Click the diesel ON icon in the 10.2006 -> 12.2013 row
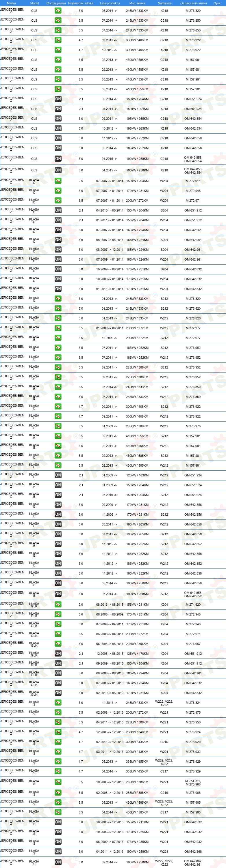Viewport: 226px width, 868px height. pos(58,832)
